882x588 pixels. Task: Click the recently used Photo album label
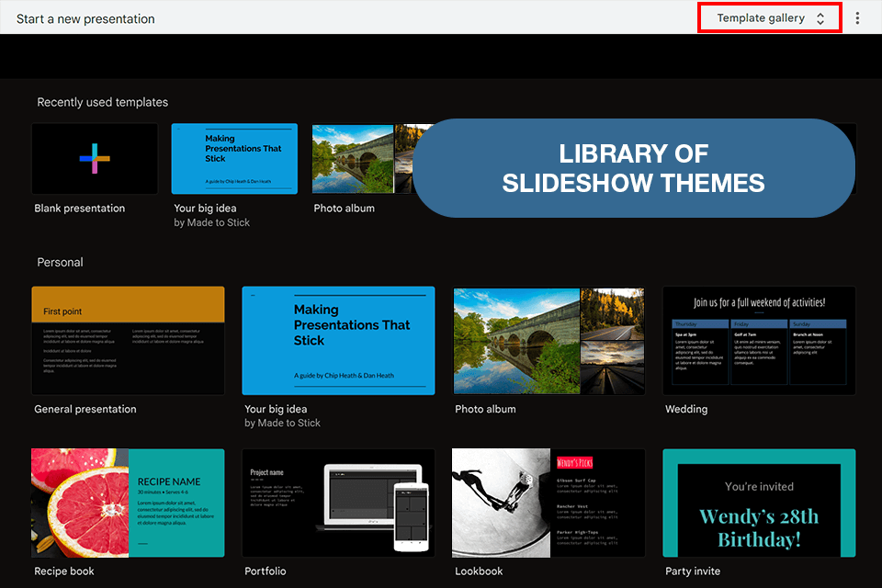[x=344, y=209]
